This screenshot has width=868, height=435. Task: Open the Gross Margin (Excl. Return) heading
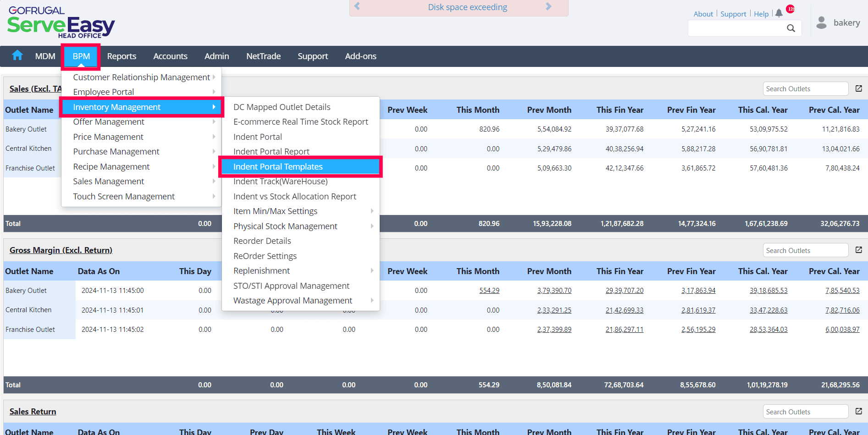61,250
